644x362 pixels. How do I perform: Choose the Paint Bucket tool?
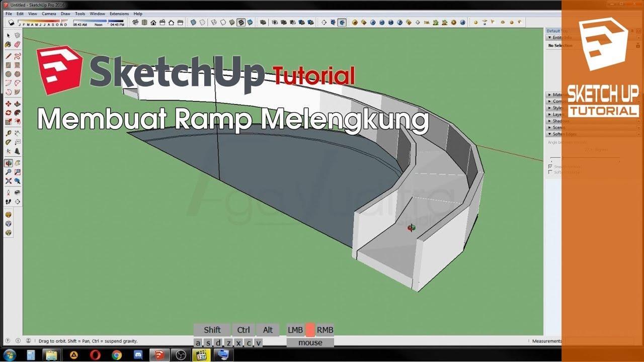pyautogui.click(x=8, y=44)
